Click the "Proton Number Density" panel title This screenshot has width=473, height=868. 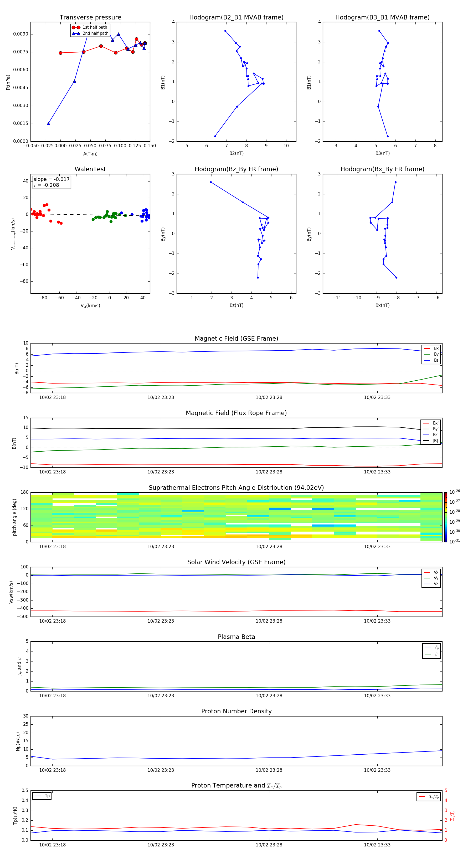coord(236,712)
